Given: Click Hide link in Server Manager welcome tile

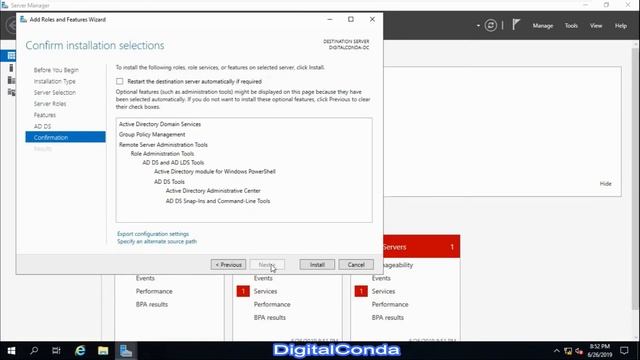Looking at the screenshot, I should (605, 184).
